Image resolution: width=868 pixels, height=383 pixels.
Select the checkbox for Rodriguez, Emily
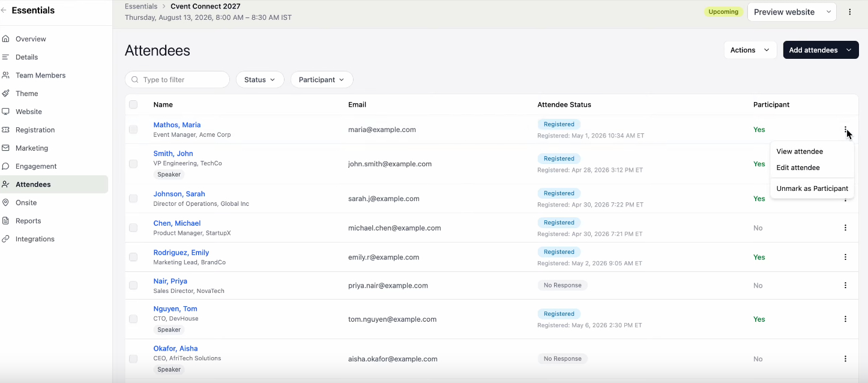133,257
